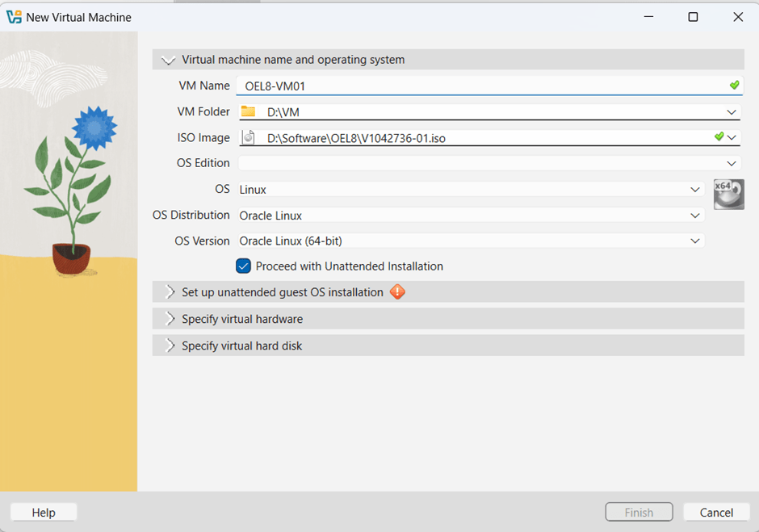Open the VM Folder dropdown

point(732,112)
